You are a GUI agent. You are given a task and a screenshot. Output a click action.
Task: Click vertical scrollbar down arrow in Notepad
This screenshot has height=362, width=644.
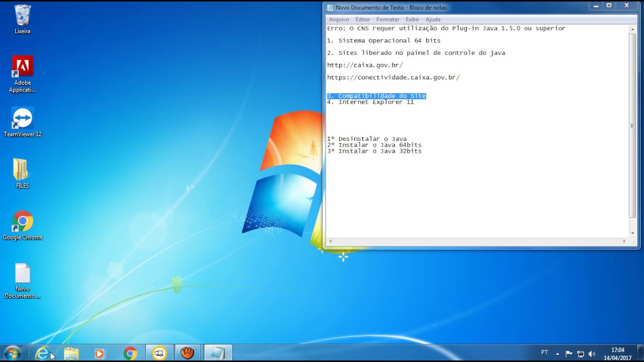click(632, 233)
